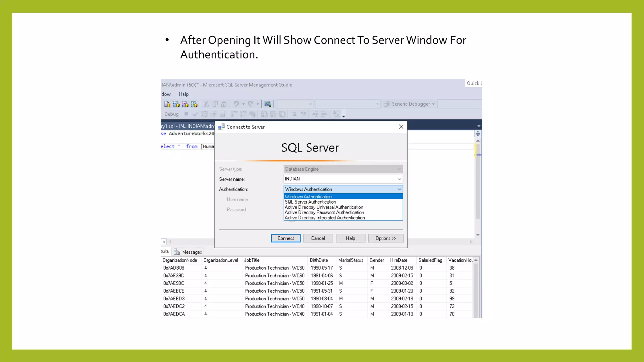Click the editor window split handle

[478, 134]
